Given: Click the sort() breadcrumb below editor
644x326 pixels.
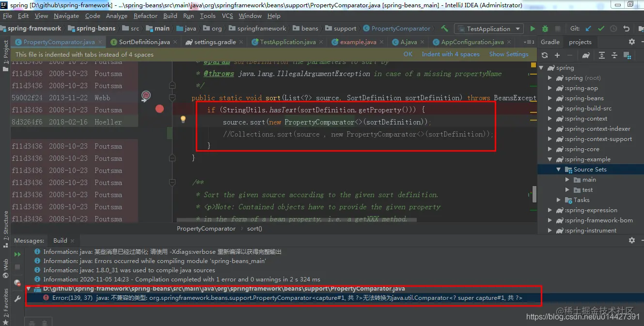Looking at the screenshot, I should [254, 229].
